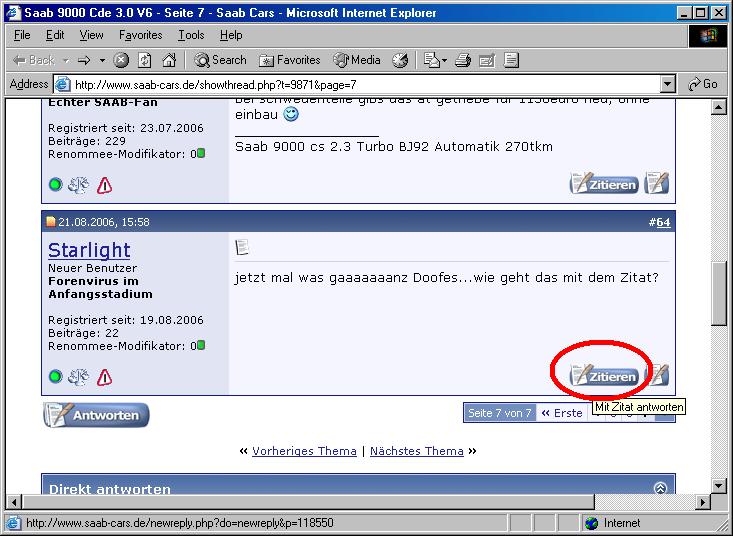The width and height of the screenshot is (733, 536).
Task: Click reputation green square in Starlight's post
Action: pos(201,345)
